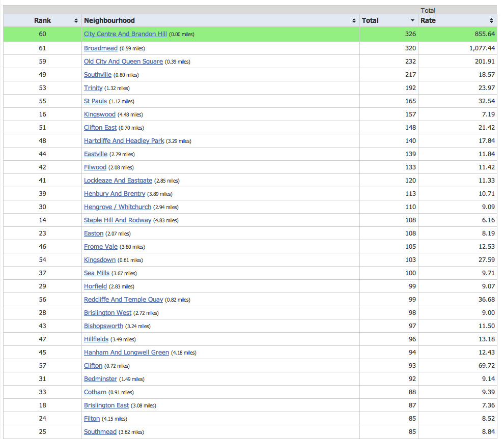Image resolution: width=504 pixels, height=439 pixels.
Task: Sort table by Rank header
Action: (x=43, y=21)
